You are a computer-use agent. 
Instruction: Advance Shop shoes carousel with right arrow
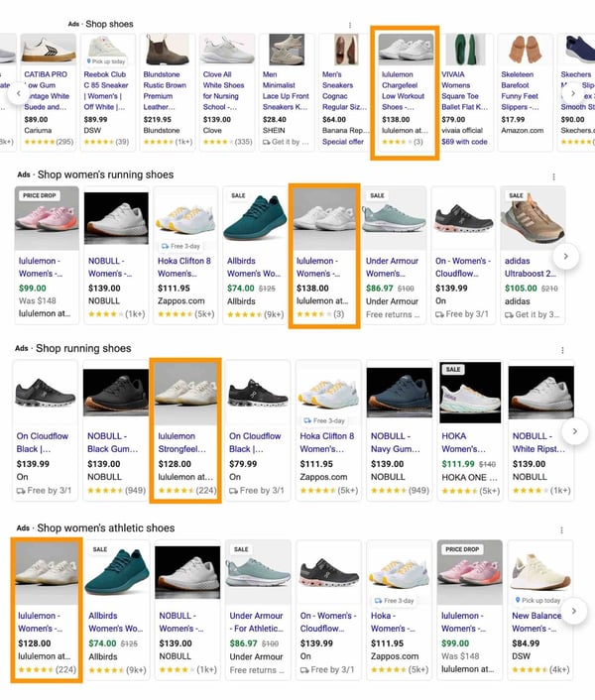[x=573, y=93]
